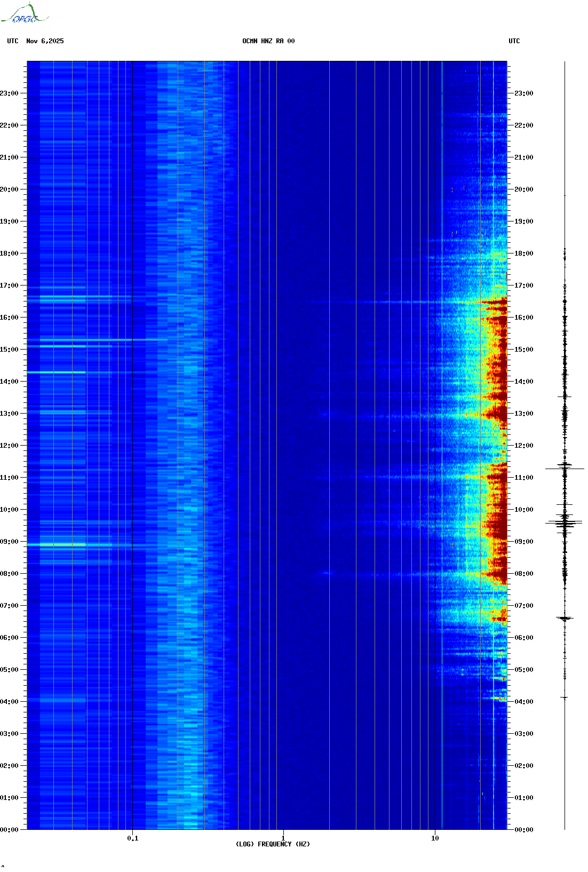Click the 08:00 label on right time axis
Image resolution: width=588 pixels, height=872 pixels.
pos(523,574)
